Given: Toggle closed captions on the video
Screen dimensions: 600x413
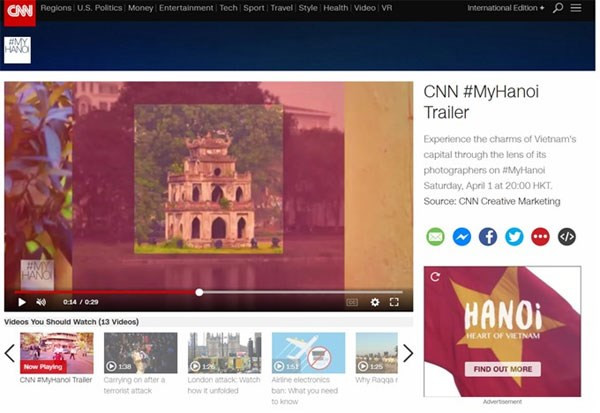Looking at the screenshot, I should 352,302.
